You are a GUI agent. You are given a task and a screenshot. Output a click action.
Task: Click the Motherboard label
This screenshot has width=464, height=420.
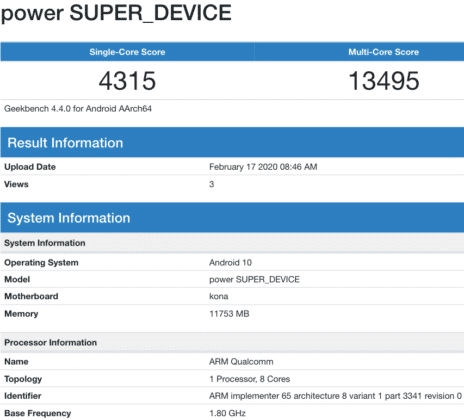pos(31,296)
